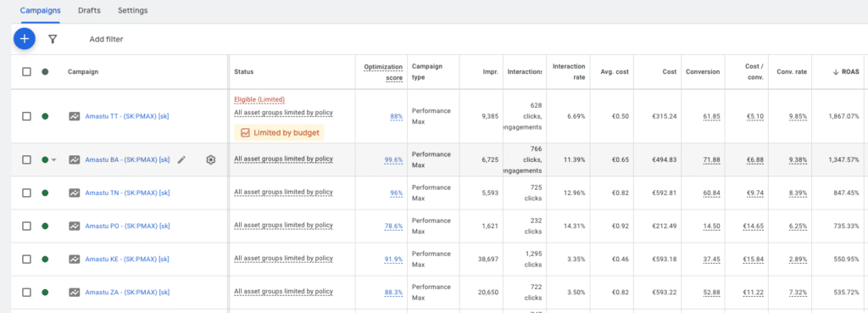The height and width of the screenshot is (313, 868).
Task: Switch to the Campaigns tab
Action: [40, 10]
